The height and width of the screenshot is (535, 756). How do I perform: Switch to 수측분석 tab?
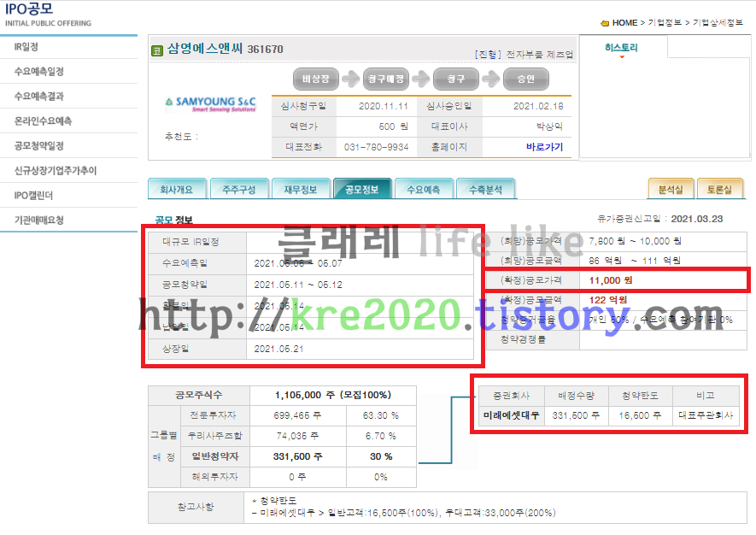point(485,189)
